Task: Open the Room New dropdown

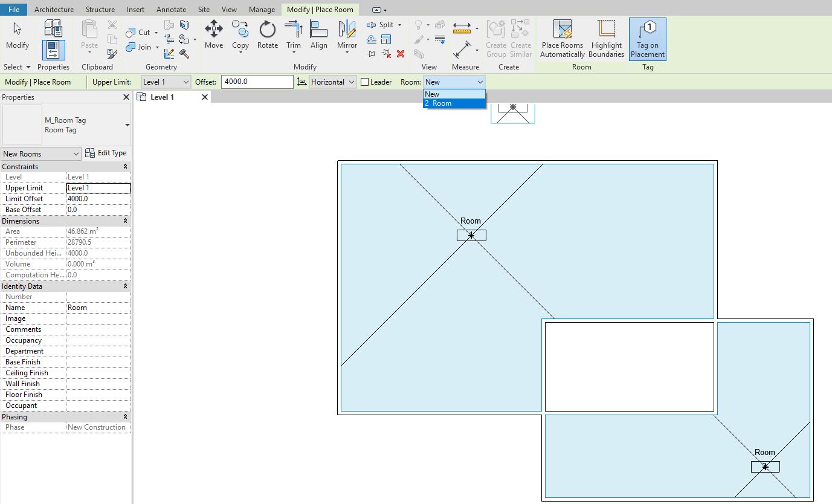Action: click(x=454, y=82)
